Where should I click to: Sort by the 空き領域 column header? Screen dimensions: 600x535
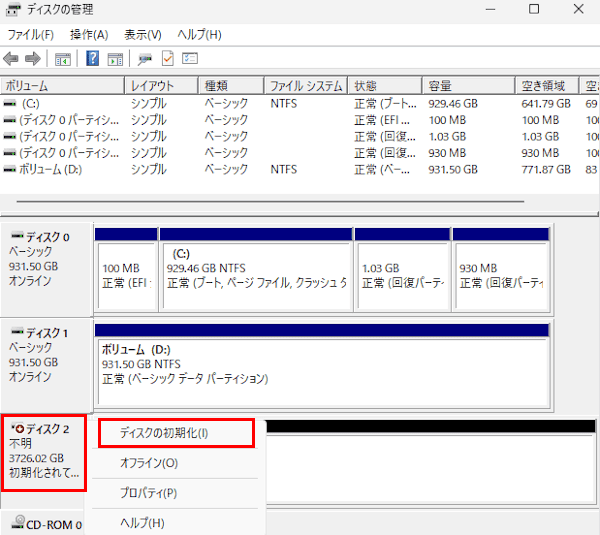pyautogui.click(x=547, y=85)
